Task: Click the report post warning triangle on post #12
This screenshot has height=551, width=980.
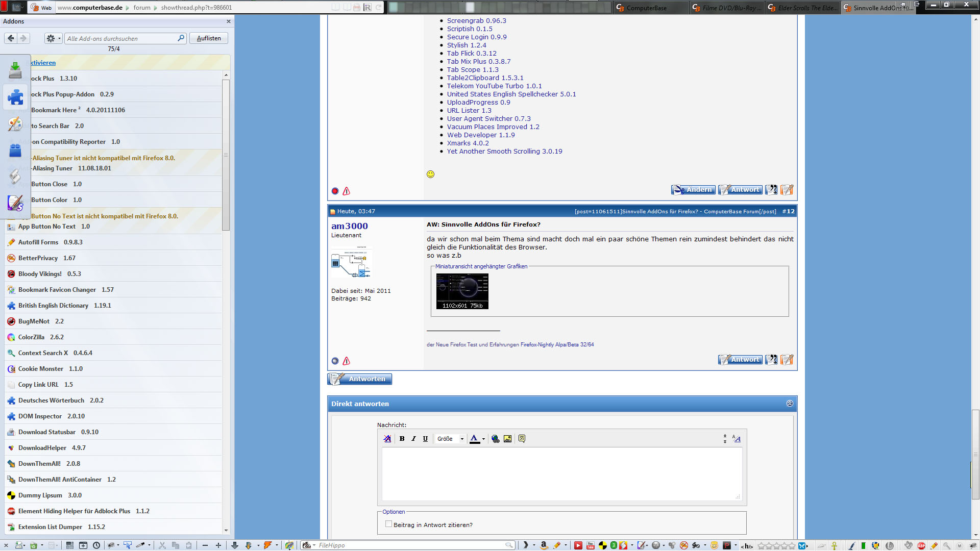Action: pyautogui.click(x=347, y=361)
